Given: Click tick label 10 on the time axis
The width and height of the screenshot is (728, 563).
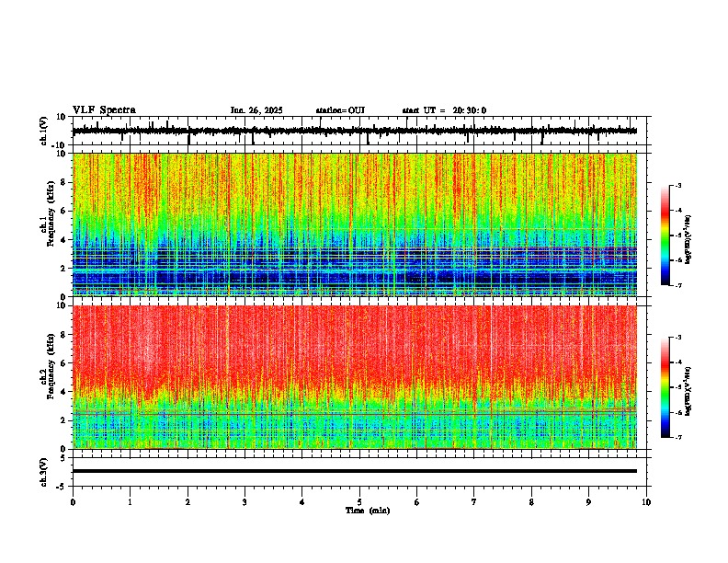Looking at the screenshot, I should [646, 502].
